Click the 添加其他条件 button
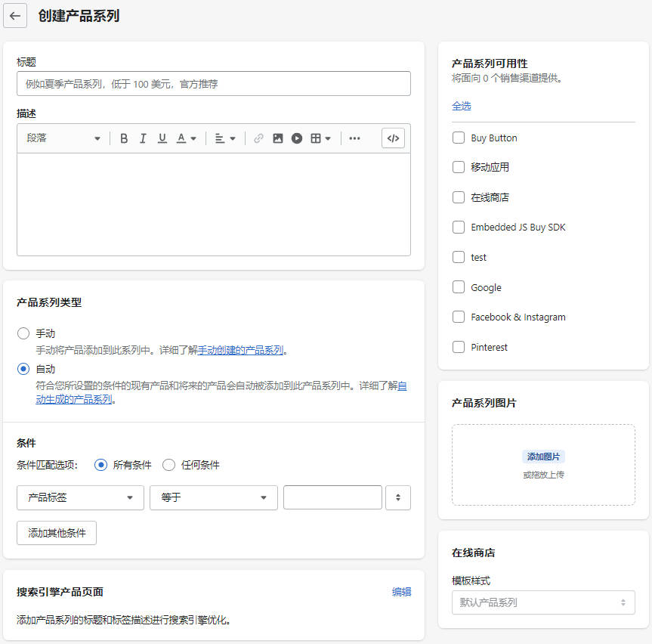This screenshot has height=644, width=652. (x=56, y=533)
